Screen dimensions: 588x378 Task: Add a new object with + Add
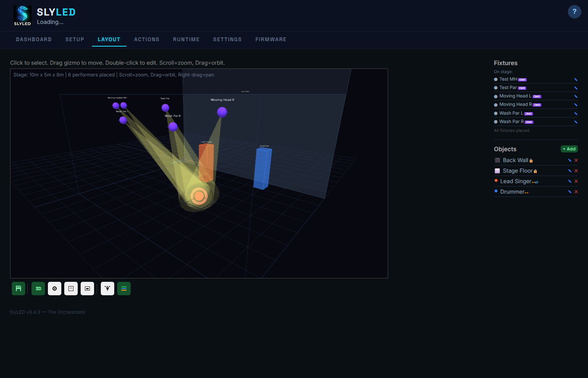570,149
